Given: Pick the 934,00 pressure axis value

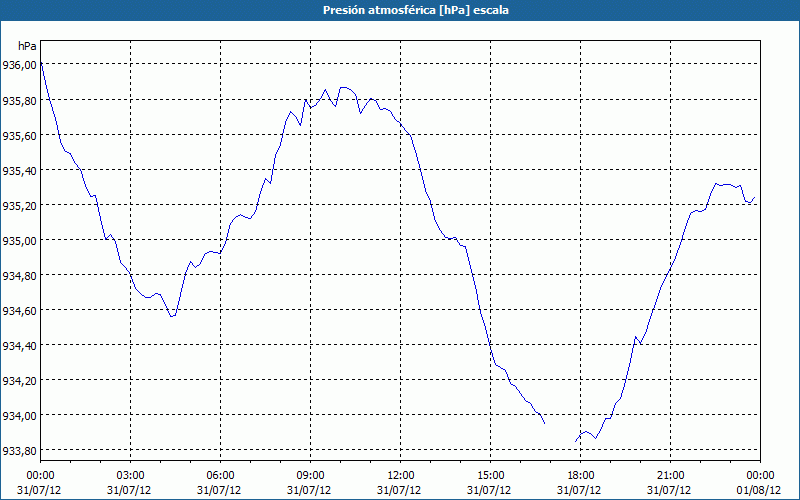Looking at the screenshot, I should [19, 415].
